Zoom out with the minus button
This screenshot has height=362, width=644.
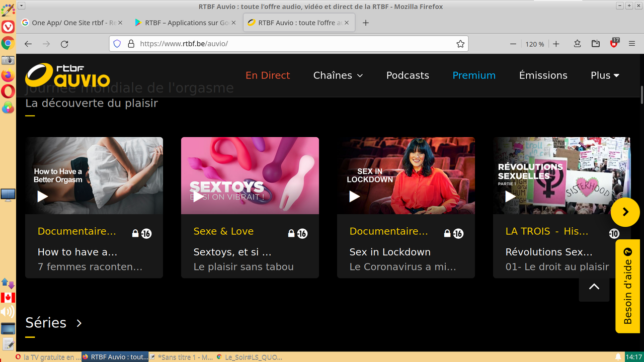point(513,44)
